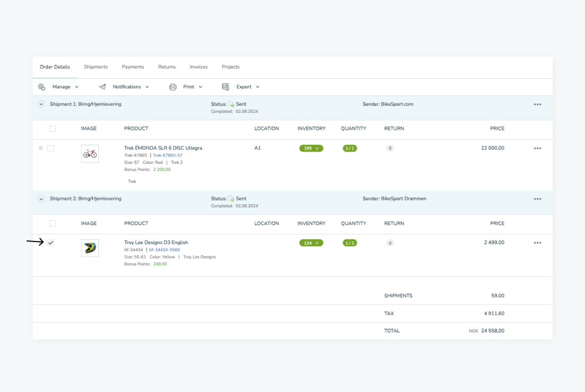Open the Returns tab
This screenshot has width=585, height=392.
(167, 67)
